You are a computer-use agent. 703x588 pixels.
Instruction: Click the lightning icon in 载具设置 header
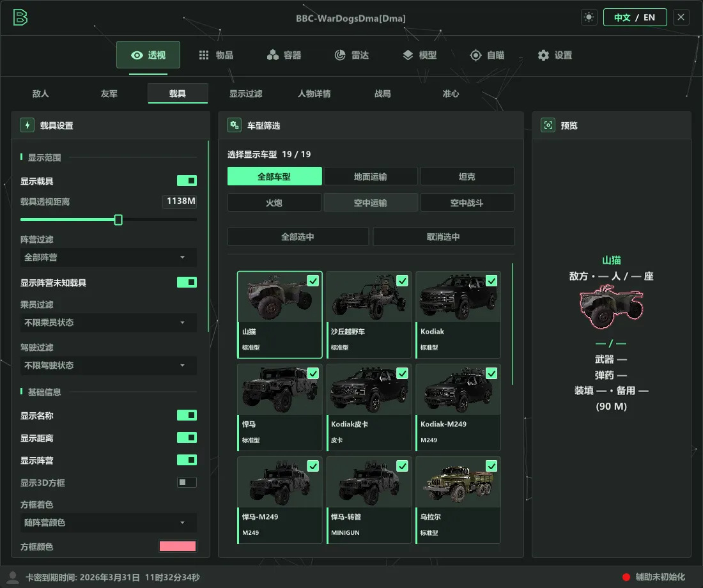tap(27, 125)
